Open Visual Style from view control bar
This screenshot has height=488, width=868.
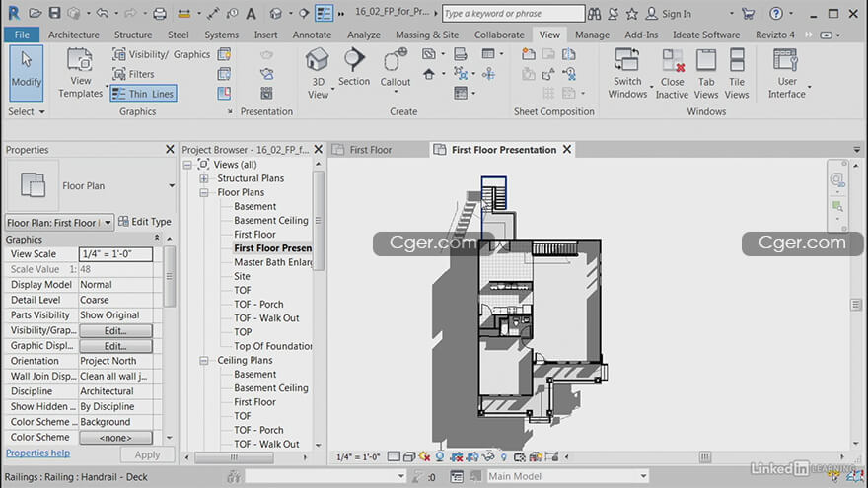pos(409,457)
